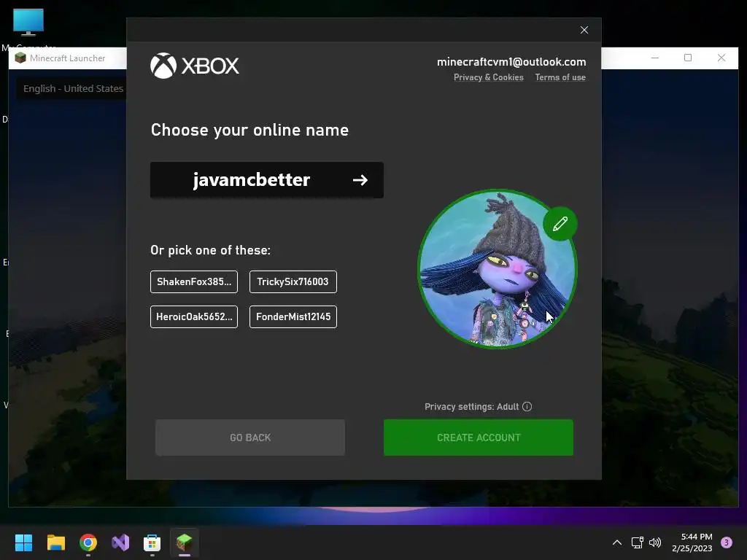Viewport: 747px width, 560px height.
Task: Click the GO BACK button
Action: (x=250, y=437)
